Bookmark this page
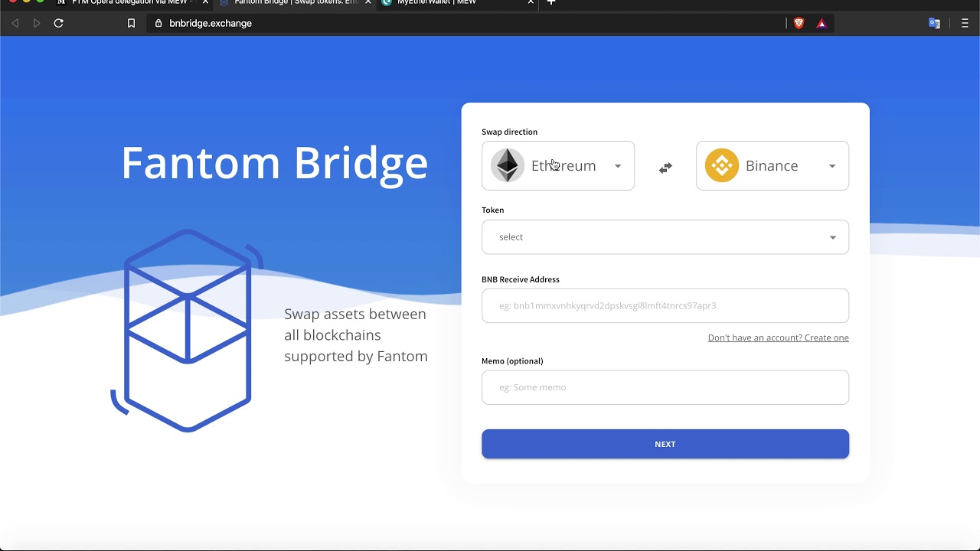The width and height of the screenshot is (980, 551). tap(131, 23)
